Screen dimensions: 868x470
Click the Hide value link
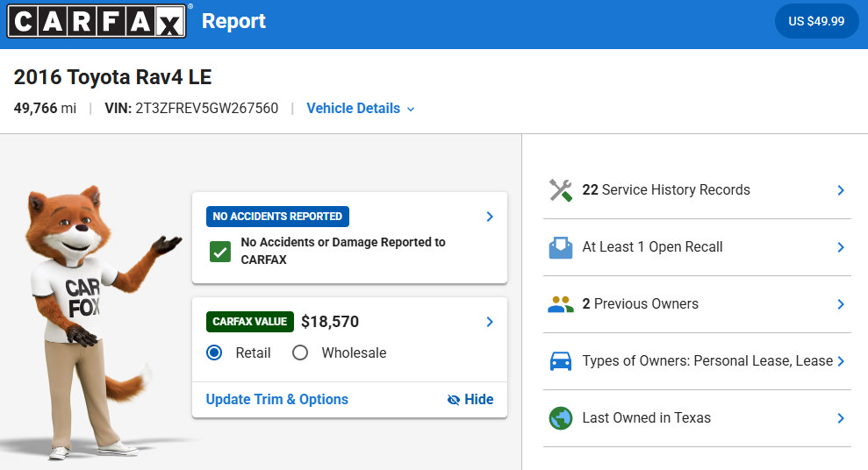pyautogui.click(x=470, y=399)
